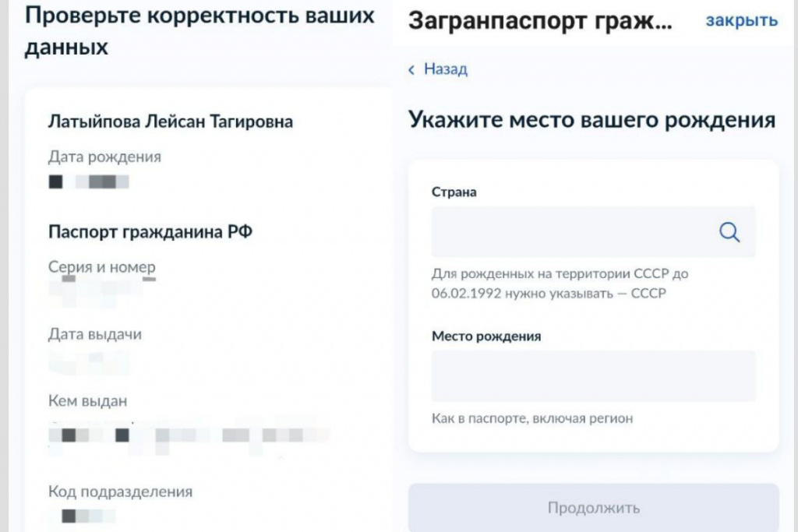The height and width of the screenshot is (532, 798).
Task: Click the СССР hint text under Страна
Action: [x=560, y=284]
